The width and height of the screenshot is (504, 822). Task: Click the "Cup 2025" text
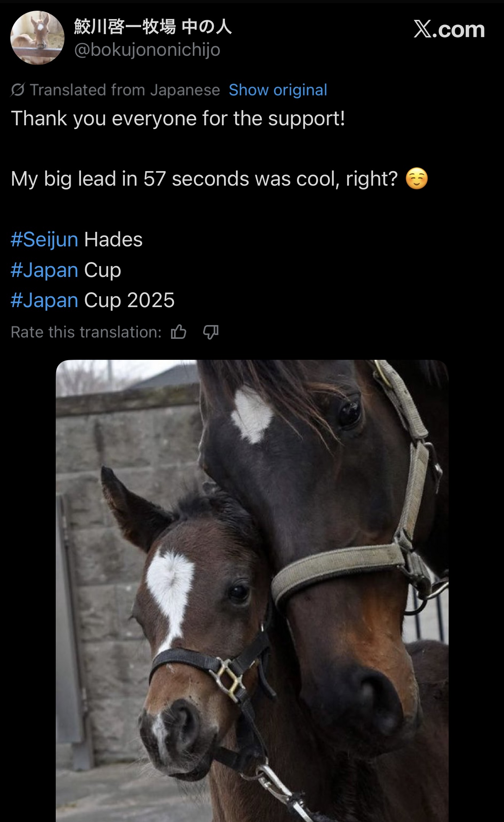[129, 300]
